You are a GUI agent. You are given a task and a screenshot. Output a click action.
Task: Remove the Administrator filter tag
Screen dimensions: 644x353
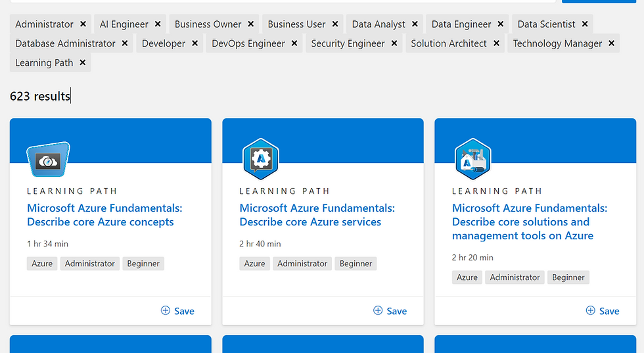(83, 24)
